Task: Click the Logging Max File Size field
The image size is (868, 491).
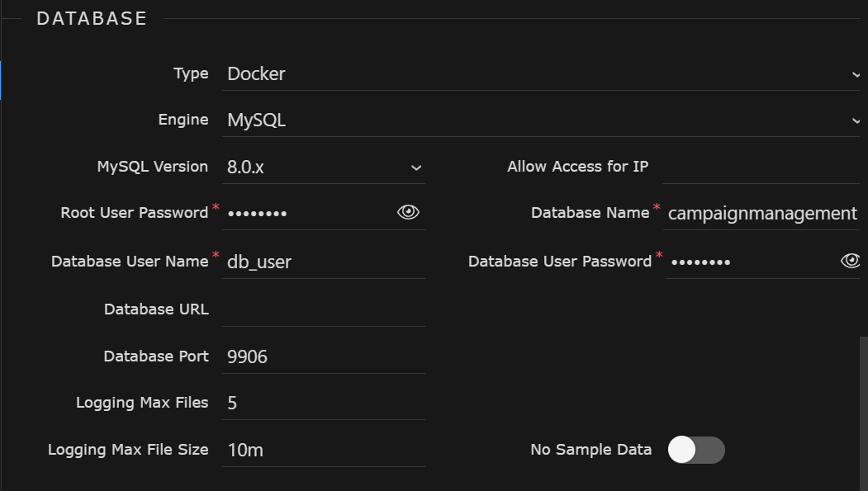Action: pos(322,450)
